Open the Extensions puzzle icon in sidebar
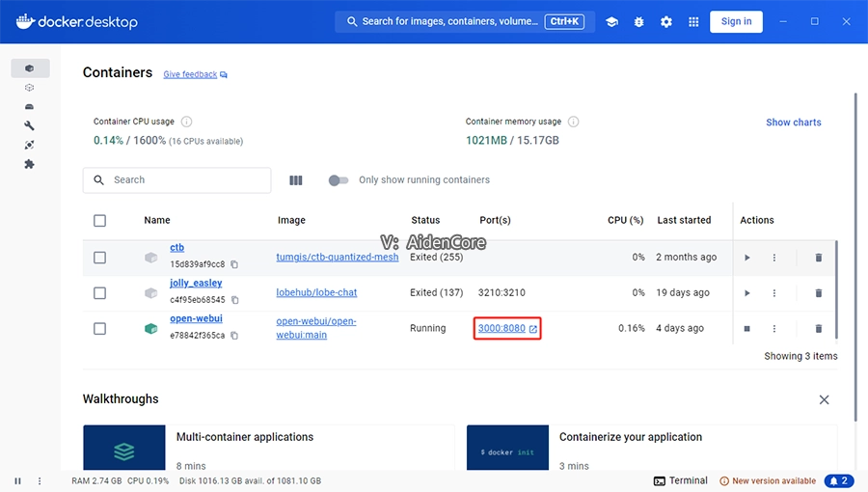The width and height of the screenshot is (868, 492). pyautogui.click(x=29, y=164)
